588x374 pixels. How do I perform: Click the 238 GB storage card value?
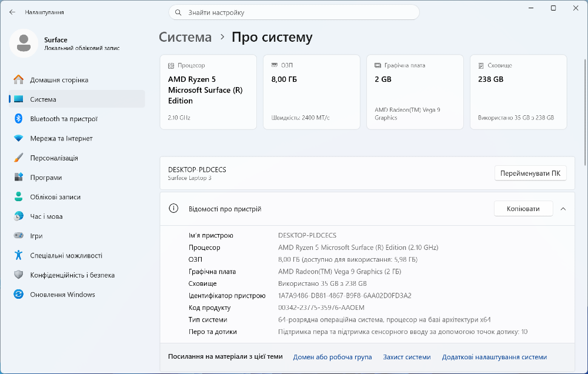point(490,79)
